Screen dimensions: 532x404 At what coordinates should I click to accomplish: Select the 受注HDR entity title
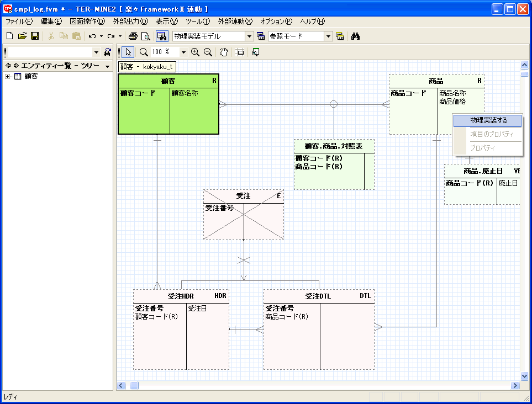point(181,296)
